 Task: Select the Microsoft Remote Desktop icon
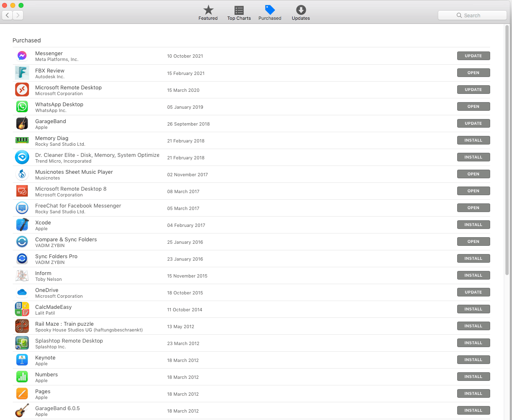(x=22, y=89)
